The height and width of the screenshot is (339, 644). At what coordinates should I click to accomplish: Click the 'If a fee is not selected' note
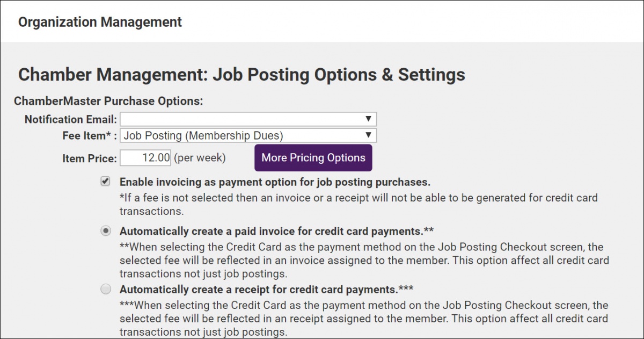point(358,204)
